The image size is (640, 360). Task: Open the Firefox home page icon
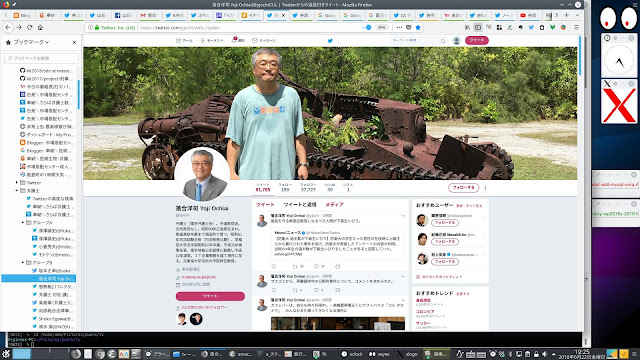pos(40,27)
